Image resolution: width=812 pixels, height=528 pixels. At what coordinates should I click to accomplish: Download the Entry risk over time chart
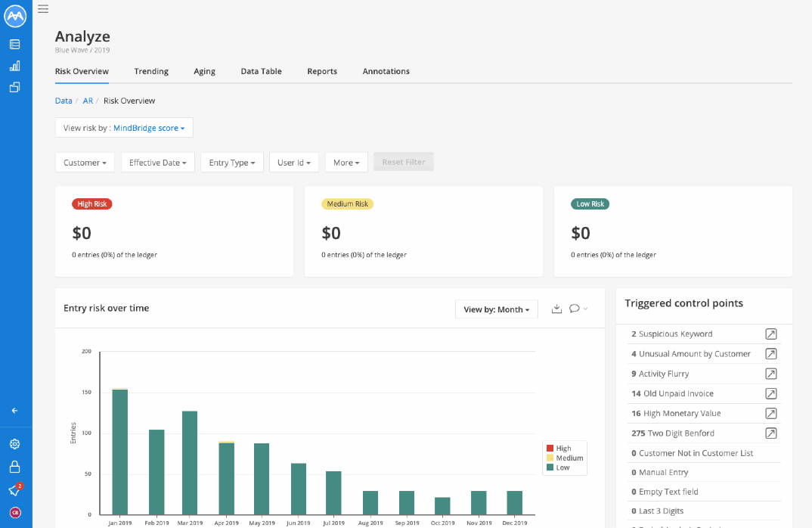pyautogui.click(x=556, y=309)
